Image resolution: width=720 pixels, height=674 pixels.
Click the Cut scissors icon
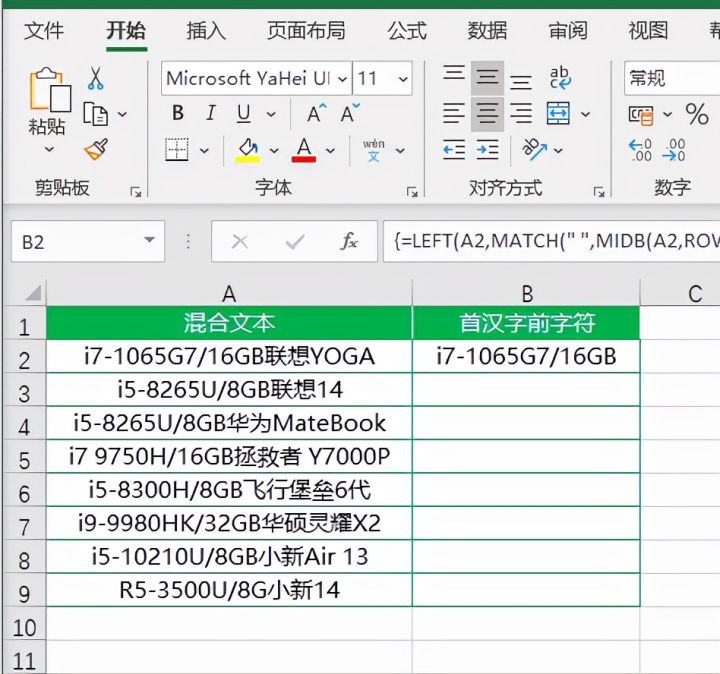tap(96, 78)
